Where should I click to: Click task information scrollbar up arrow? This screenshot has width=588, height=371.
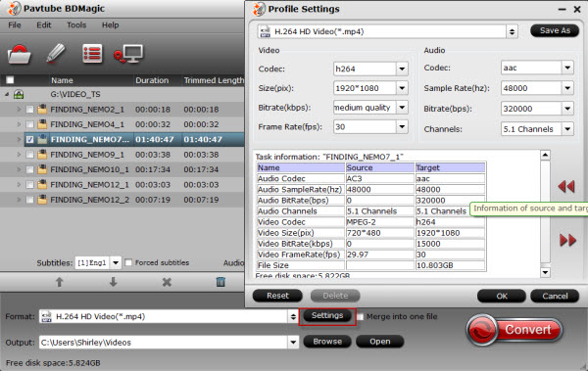(545, 155)
